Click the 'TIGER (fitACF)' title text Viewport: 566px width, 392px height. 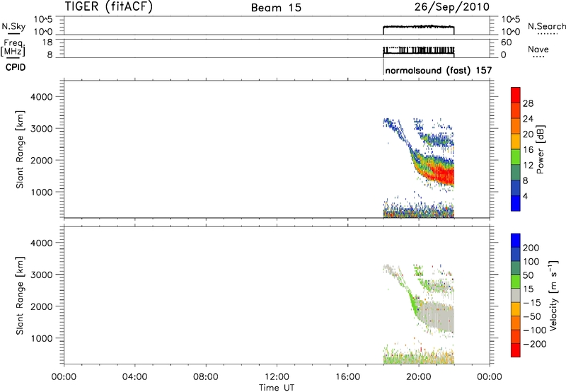pyautogui.click(x=109, y=6)
